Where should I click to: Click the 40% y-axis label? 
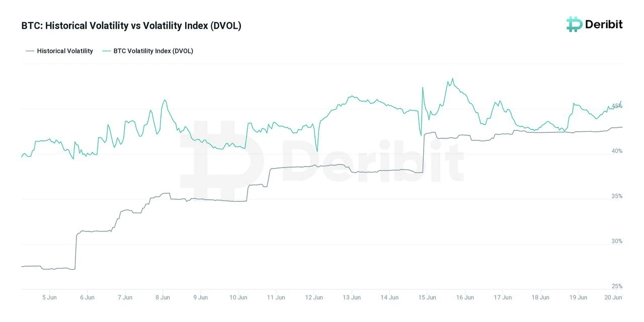[x=617, y=151]
